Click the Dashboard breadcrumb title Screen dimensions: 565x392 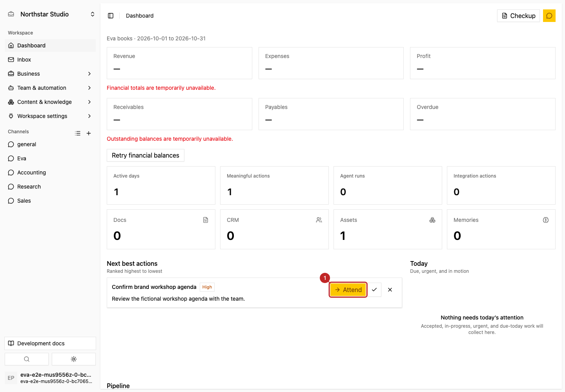tap(140, 16)
